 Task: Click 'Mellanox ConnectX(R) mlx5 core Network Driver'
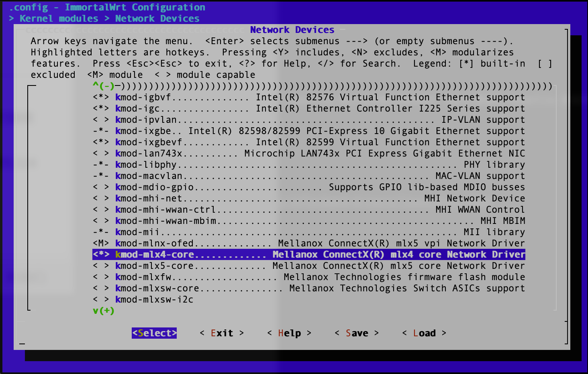click(399, 266)
